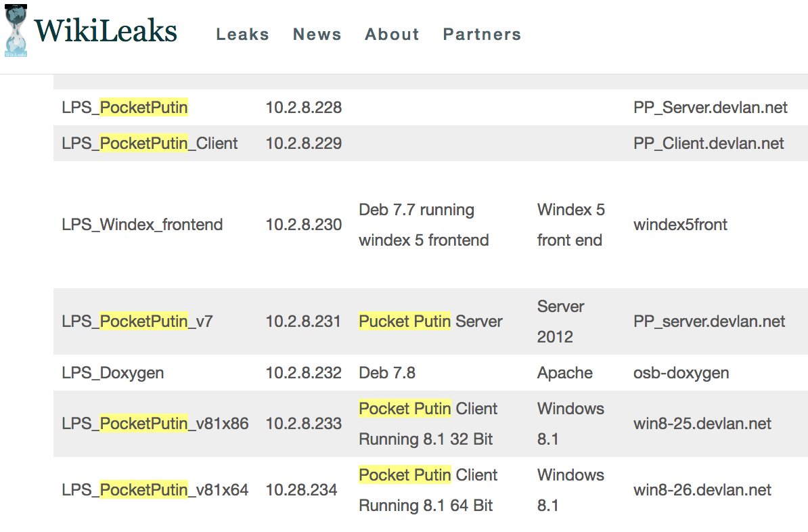The image size is (808, 532).
Task: Open the News menu item
Action: point(317,35)
